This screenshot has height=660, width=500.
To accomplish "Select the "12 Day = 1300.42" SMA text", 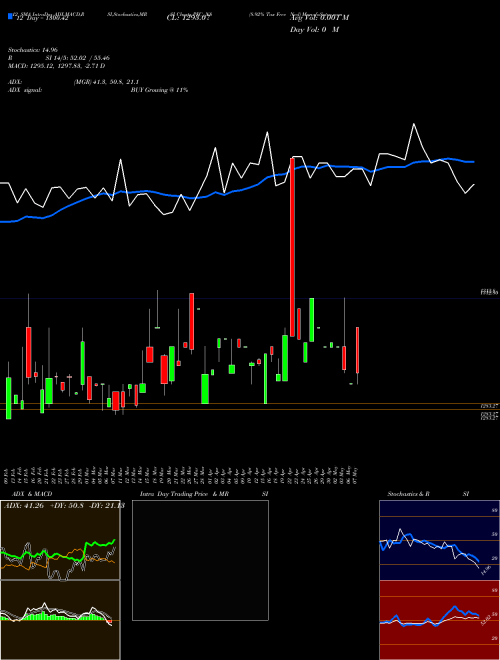I will (x=43, y=18).
